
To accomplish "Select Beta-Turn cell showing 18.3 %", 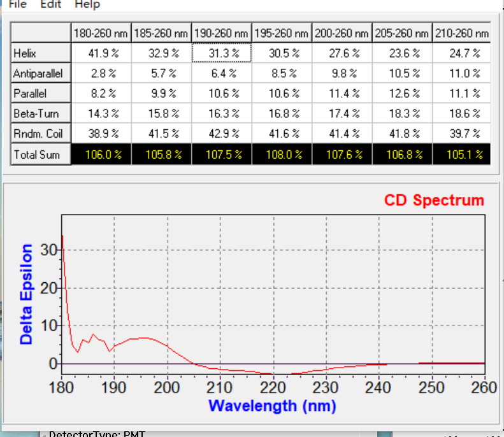I will [402, 113].
